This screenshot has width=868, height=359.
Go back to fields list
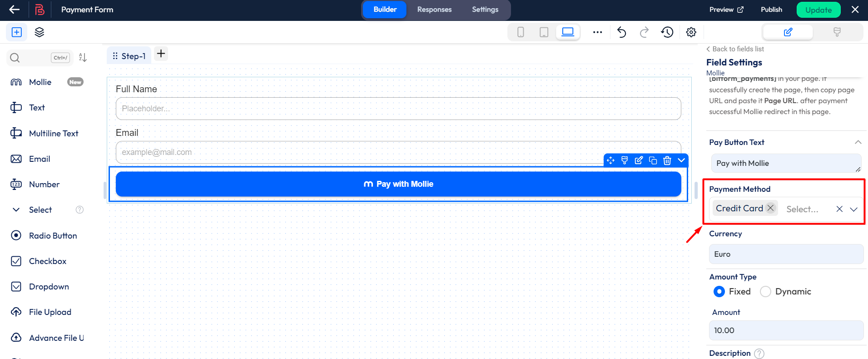[x=735, y=49]
